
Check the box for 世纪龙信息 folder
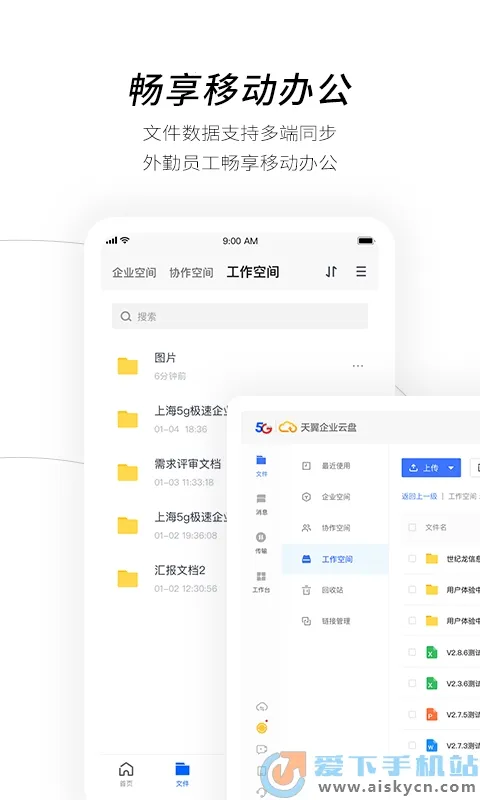(x=412, y=559)
